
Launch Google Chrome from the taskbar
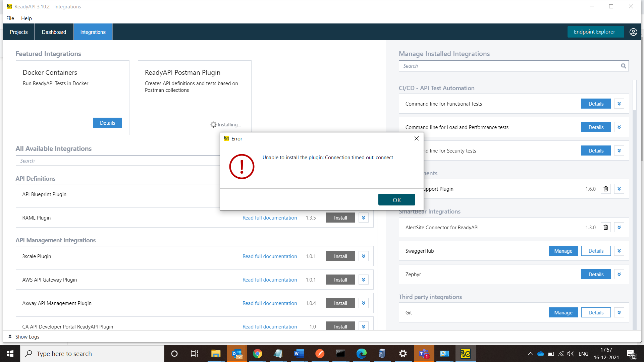[257, 353]
